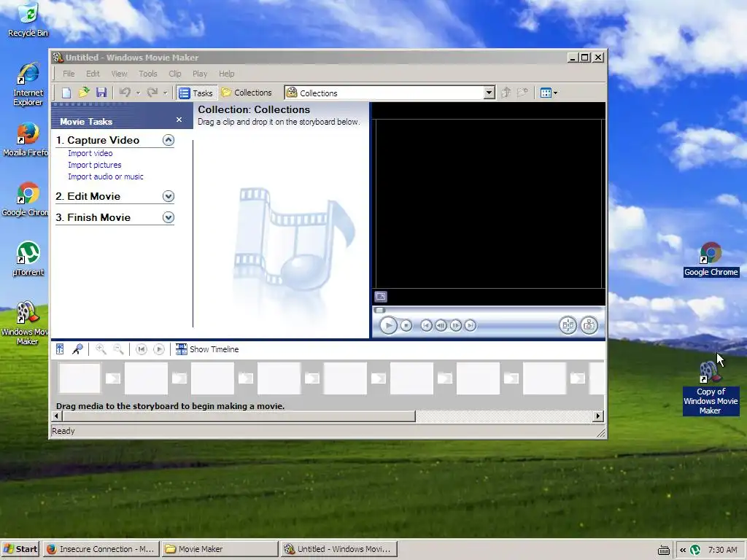747x560 pixels.
Task: Open the Undo history dropdown arrow
Action: [138, 93]
